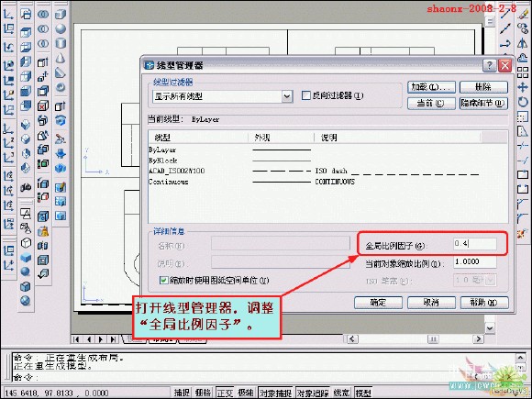Click the Delete Faces icon with red X
The height and width of the screenshot is (399, 532).
point(43,105)
